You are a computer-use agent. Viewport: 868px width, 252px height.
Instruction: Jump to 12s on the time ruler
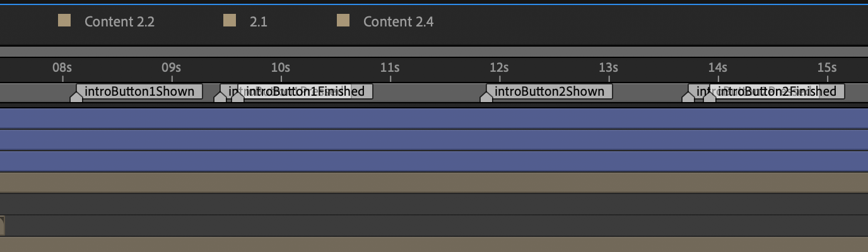coord(499,68)
